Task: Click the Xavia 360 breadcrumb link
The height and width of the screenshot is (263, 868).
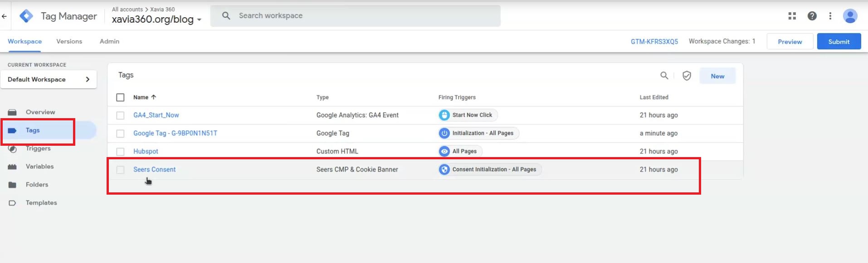Action: coord(162,9)
